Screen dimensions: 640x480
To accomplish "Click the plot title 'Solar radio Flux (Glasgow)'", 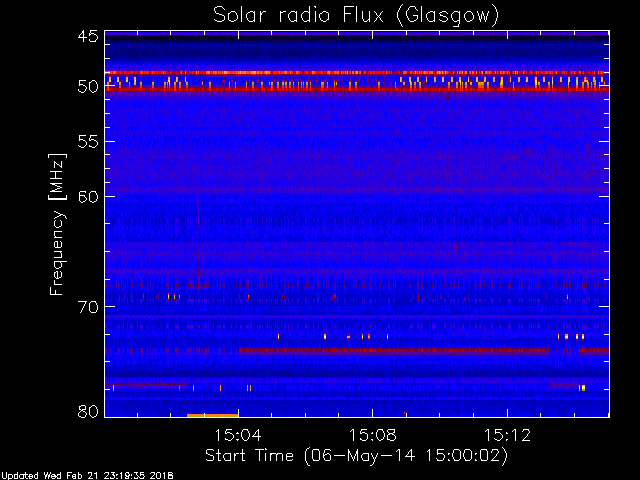I will point(356,16).
